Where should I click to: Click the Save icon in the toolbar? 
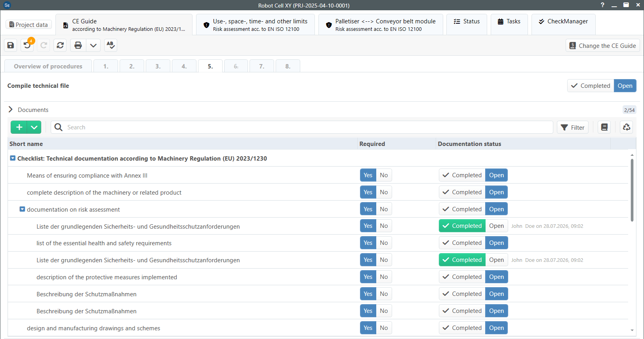coord(11,45)
